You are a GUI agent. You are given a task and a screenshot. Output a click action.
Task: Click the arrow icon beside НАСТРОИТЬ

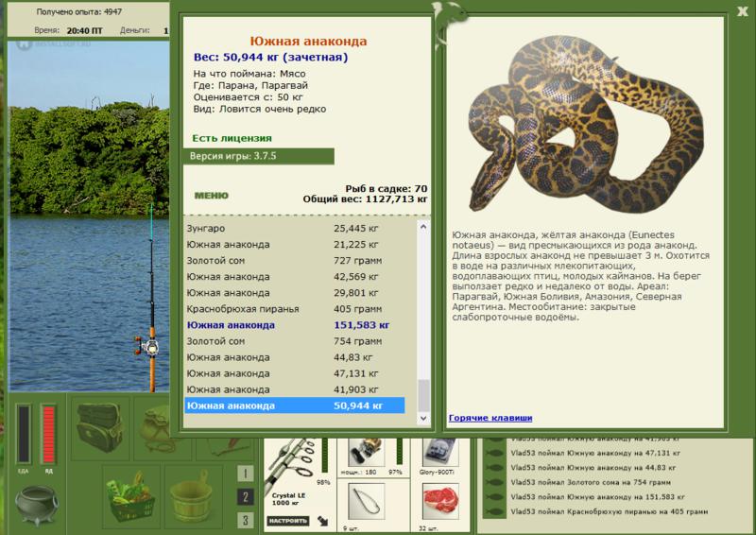click(323, 521)
